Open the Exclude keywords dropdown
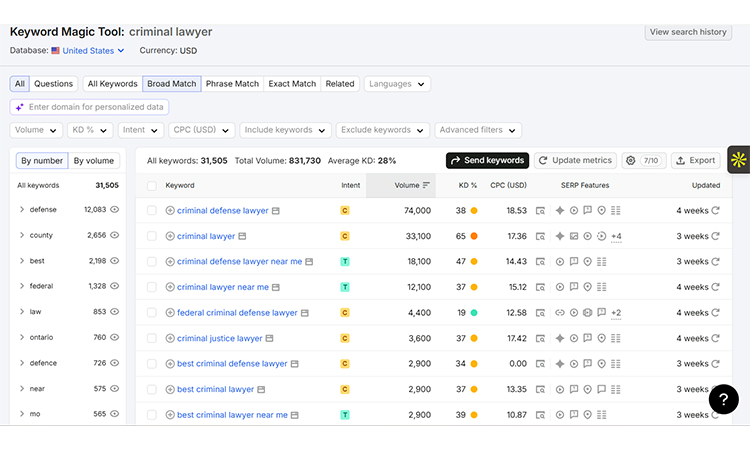This screenshot has width=750, height=450. [x=383, y=130]
